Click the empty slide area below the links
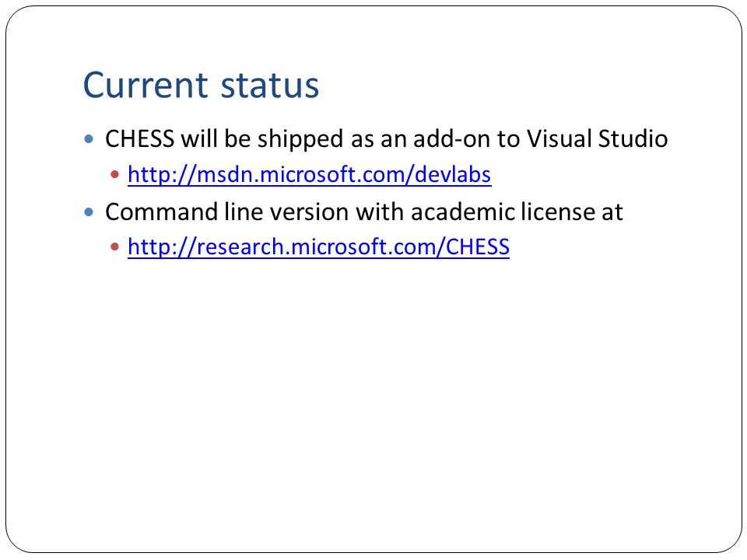The height and width of the screenshot is (560, 747). click(x=373, y=404)
